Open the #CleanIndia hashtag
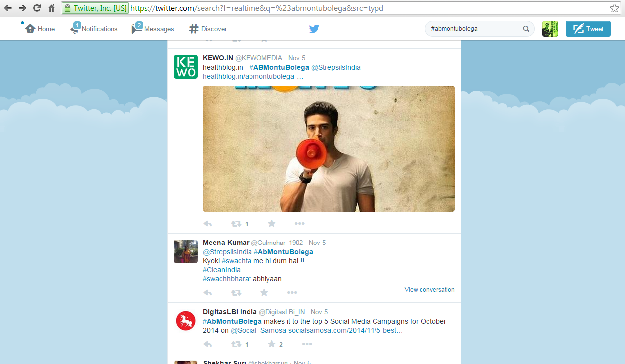Image resolution: width=625 pixels, height=364 pixels. 222,270
